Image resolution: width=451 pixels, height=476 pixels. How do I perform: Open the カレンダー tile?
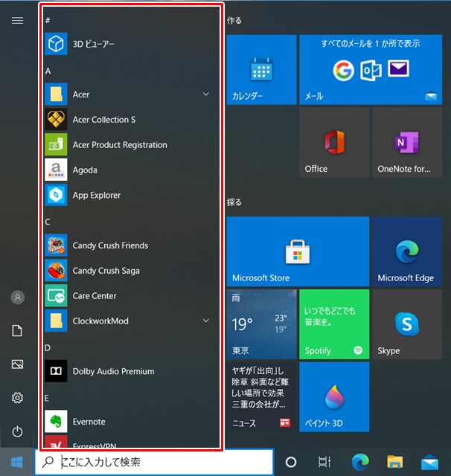click(x=261, y=69)
